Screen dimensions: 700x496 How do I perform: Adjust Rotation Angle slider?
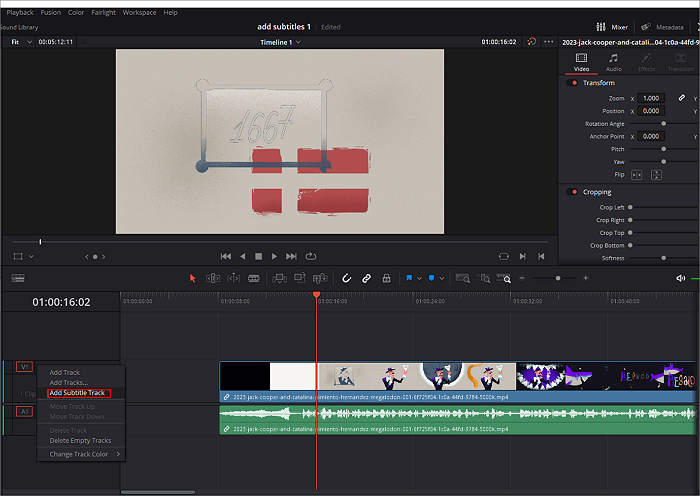664,124
